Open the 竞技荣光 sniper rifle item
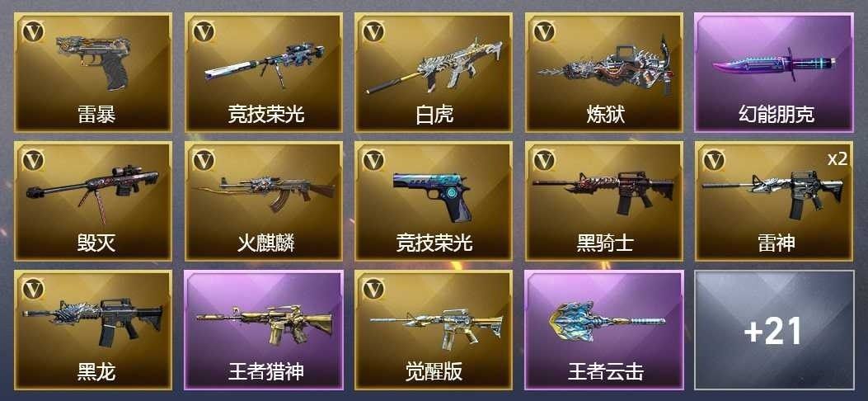The height and width of the screenshot is (401, 868). click(264, 72)
